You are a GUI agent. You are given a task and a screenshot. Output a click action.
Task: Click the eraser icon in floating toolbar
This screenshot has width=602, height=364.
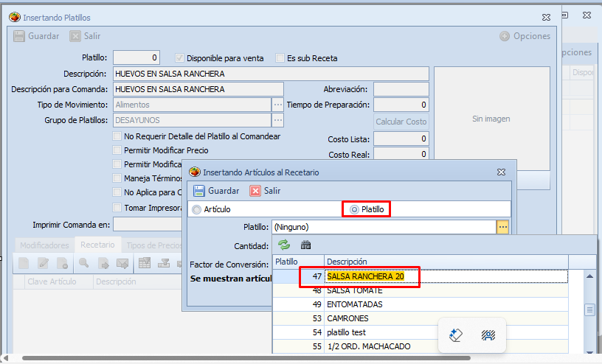click(x=456, y=335)
